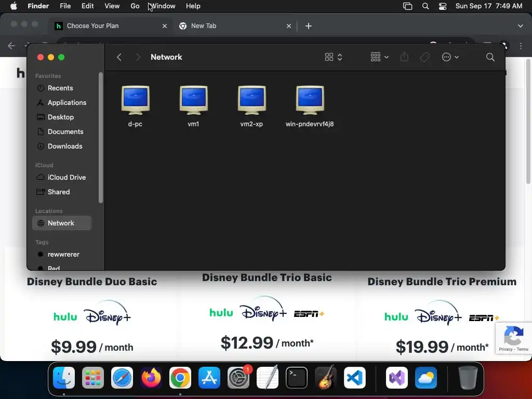Click the Finder Share toolbar icon
532x399 pixels.
click(404, 57)
